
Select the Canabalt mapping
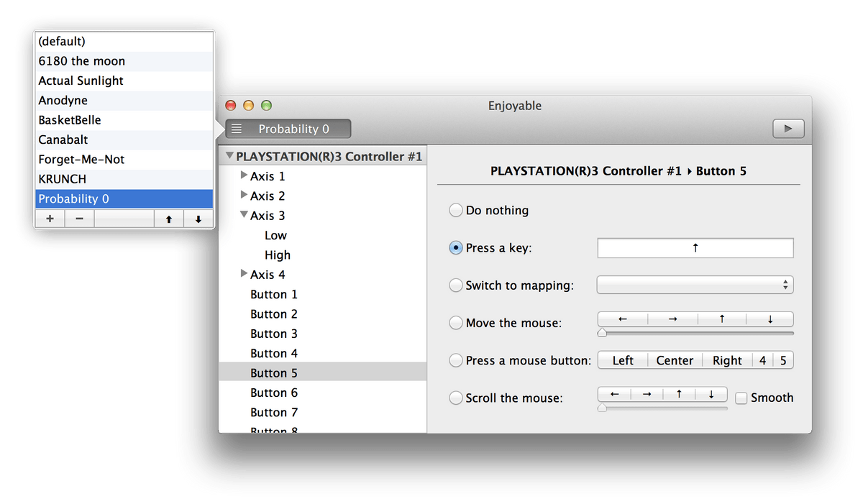tap(124, 139)
